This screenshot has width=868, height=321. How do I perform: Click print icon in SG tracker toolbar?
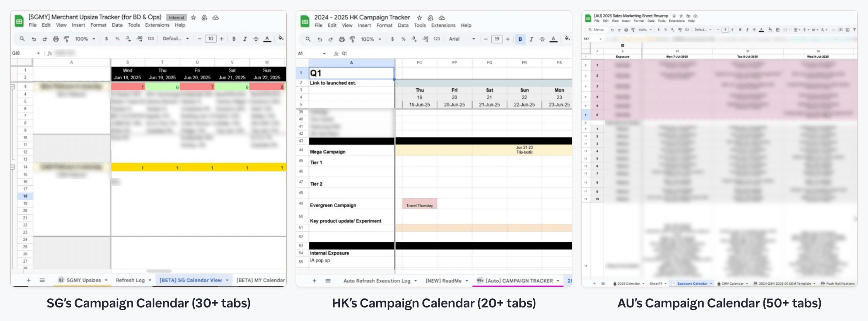(x=56, y=39)
